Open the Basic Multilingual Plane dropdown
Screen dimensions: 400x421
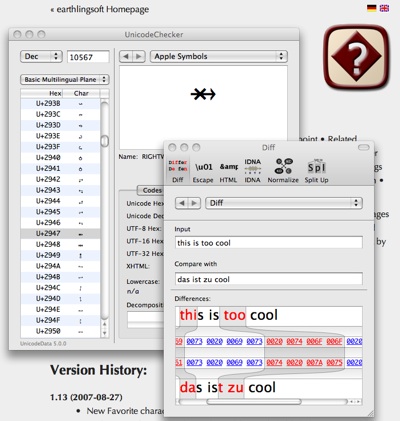point(65,79)
